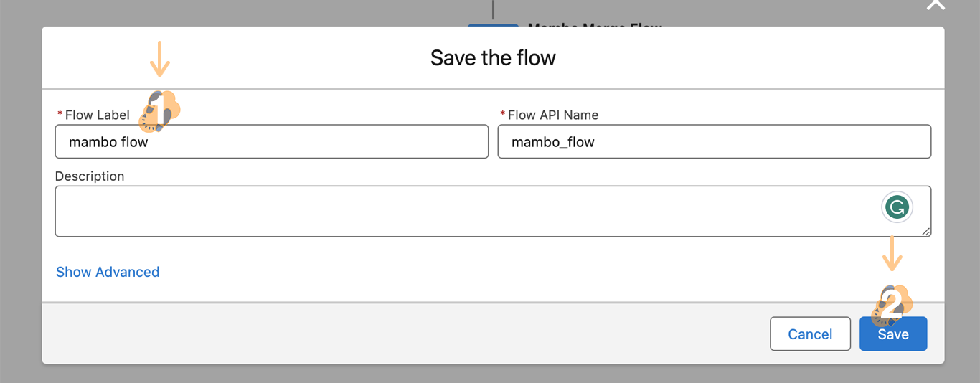980x383 pixels.
Task: Focus the Flow API Name field
Action: (714, 142)
